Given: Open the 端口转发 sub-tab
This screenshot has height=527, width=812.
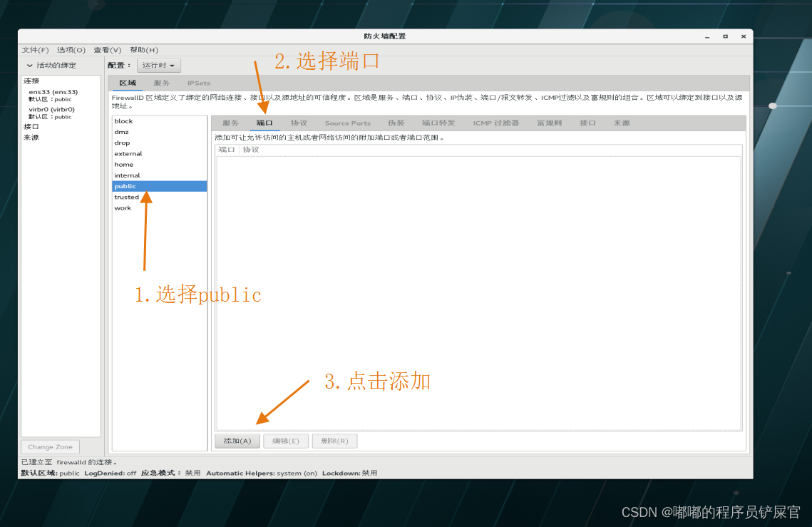Looking at the screenshot, I should 438,123.
